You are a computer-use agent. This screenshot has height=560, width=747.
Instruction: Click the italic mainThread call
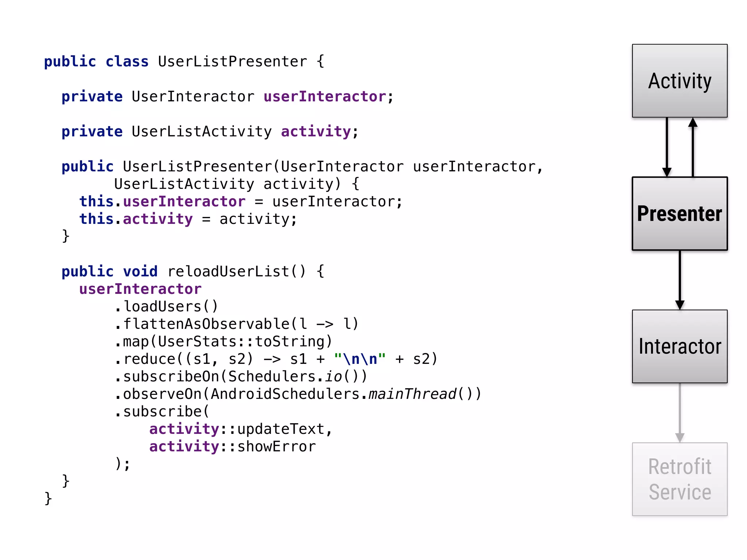pos(412,394)
